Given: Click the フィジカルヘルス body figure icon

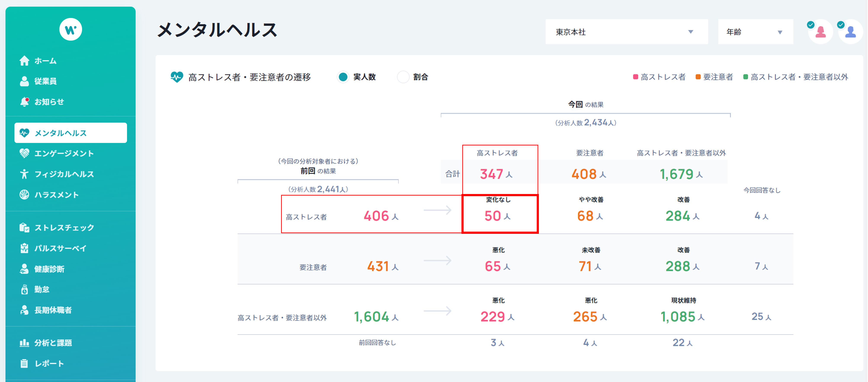Looking at the screenshot, I should point(24,174).
